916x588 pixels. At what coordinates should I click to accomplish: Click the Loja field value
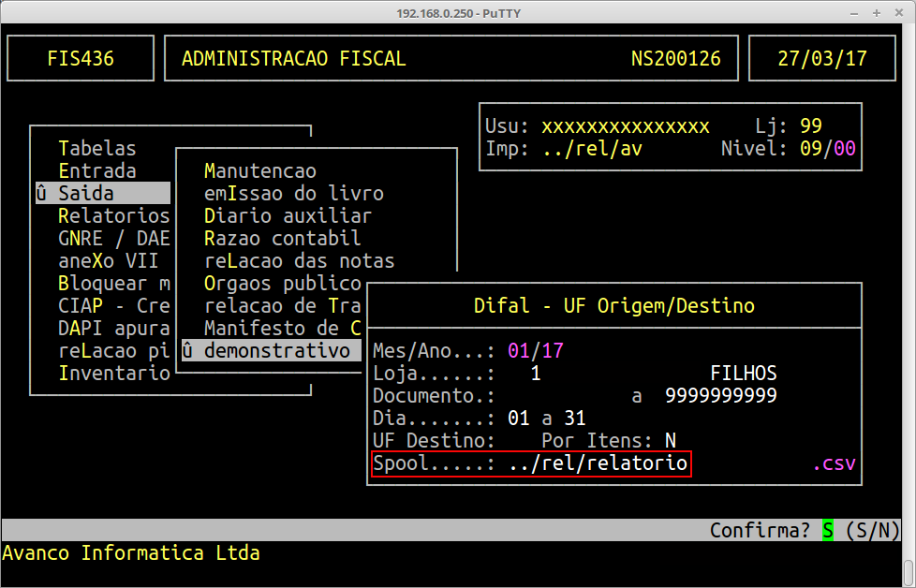click(x=536, y=374)
